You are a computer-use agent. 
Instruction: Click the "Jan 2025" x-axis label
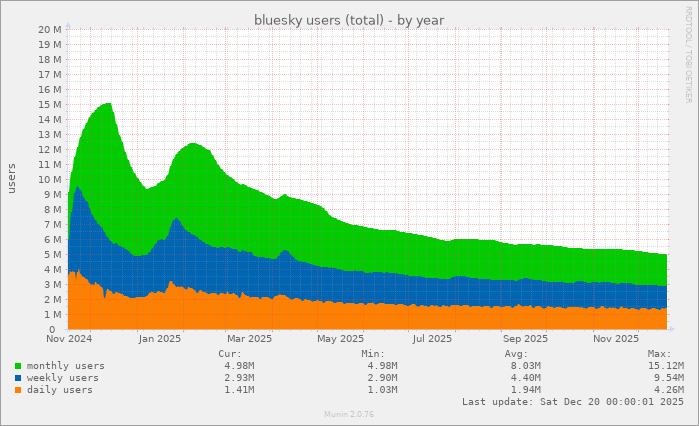pos(159,339)
